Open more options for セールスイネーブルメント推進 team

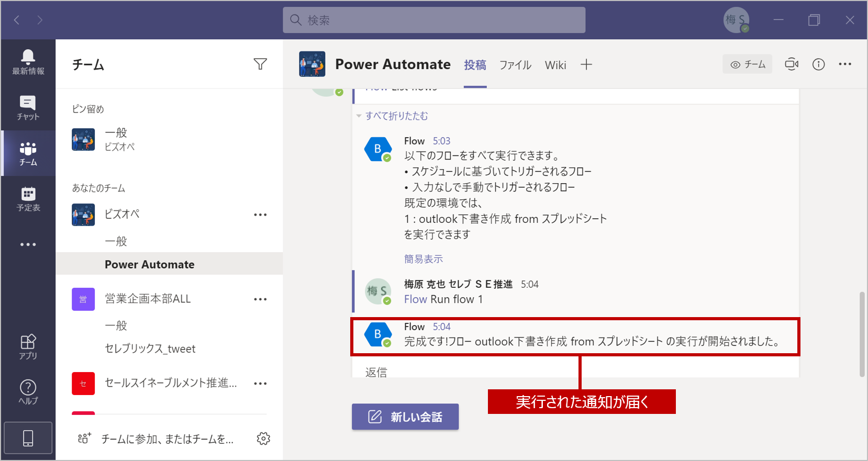[260, 384]
